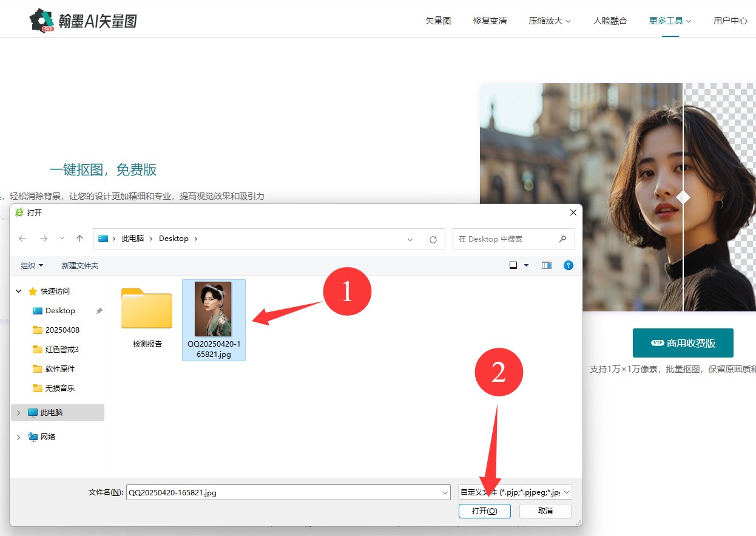Click the back arrow in file dialog
The image size is (756, 536).
[x=22, y=239]
